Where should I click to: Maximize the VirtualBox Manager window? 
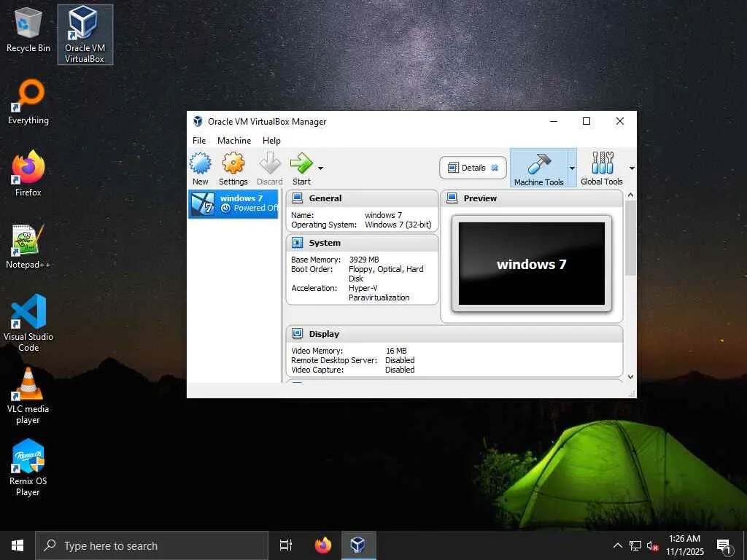tap(587, 121)
